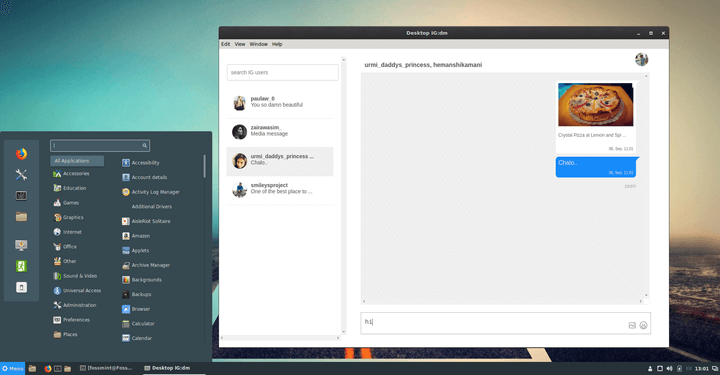Click the Menu button on the taskbar
The width and height of the screenshot is (720, 375).
coord(12,368)
